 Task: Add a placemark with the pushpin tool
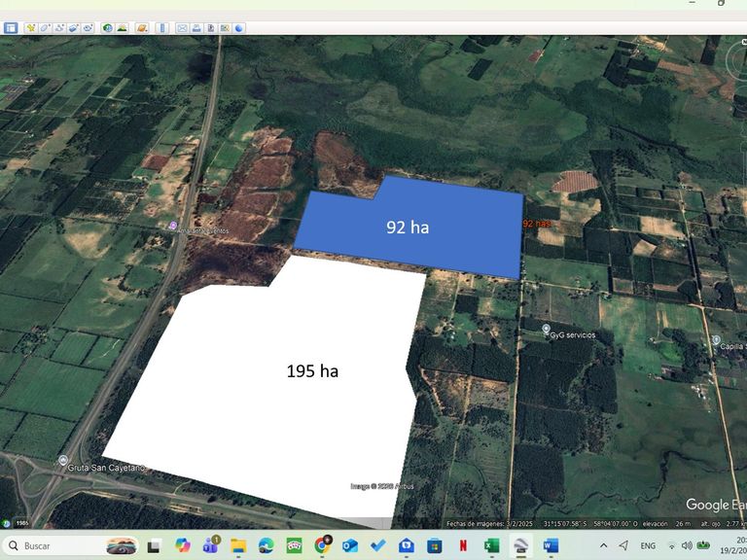point(31,28)
